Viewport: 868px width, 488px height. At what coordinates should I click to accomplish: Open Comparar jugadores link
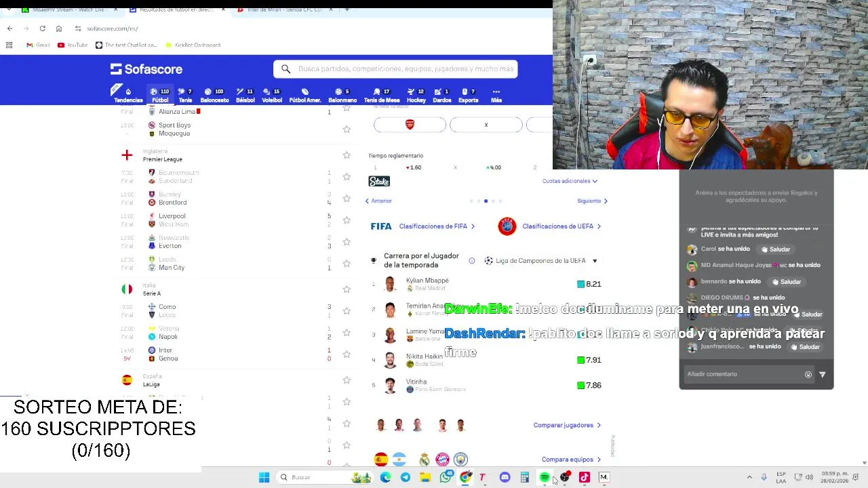[567, 425]
